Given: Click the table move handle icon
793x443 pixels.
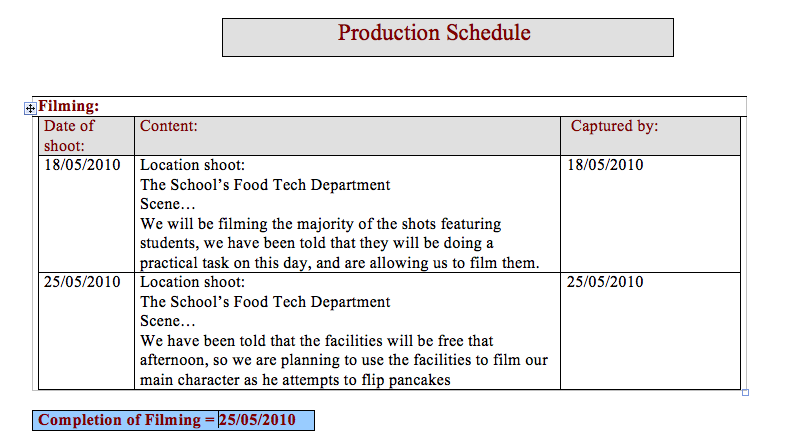Looking at the screenshot, I should click(30, 107).
